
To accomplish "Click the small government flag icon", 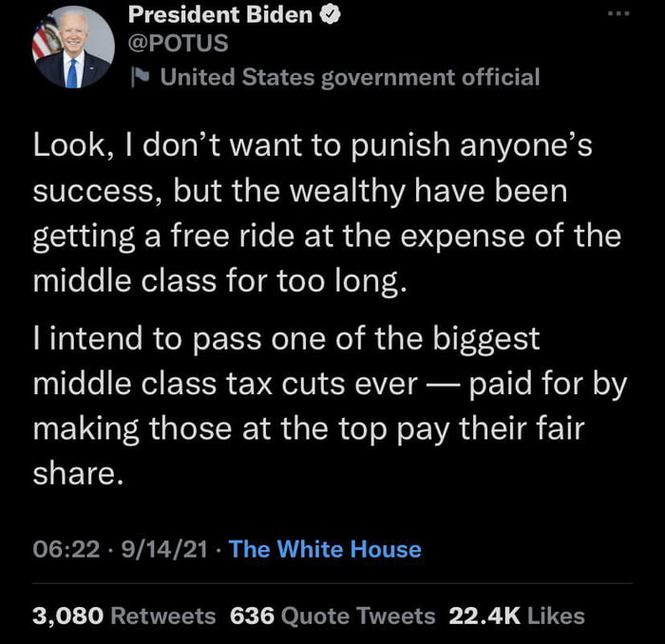I will click(x=141, y=77).
